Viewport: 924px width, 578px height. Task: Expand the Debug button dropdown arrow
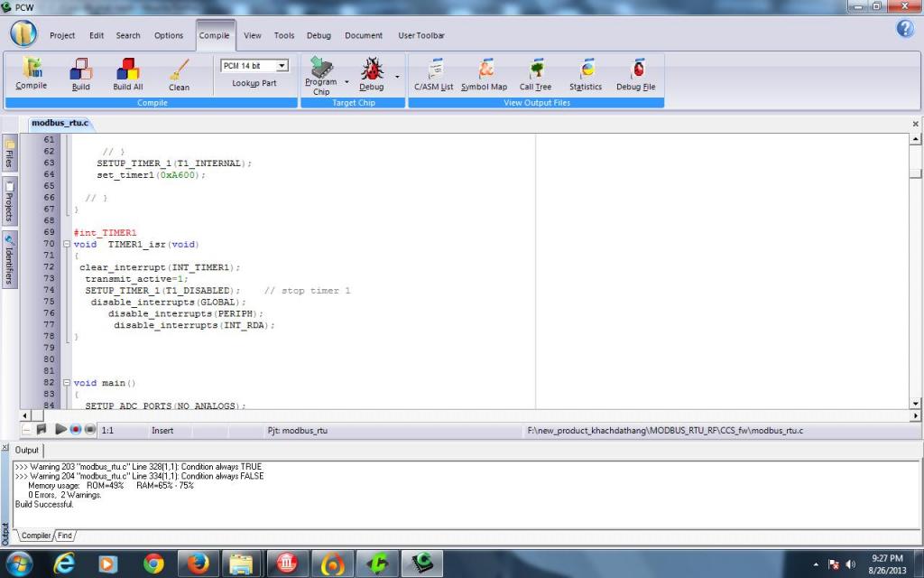pyautogui.click(x=397, y=78)
